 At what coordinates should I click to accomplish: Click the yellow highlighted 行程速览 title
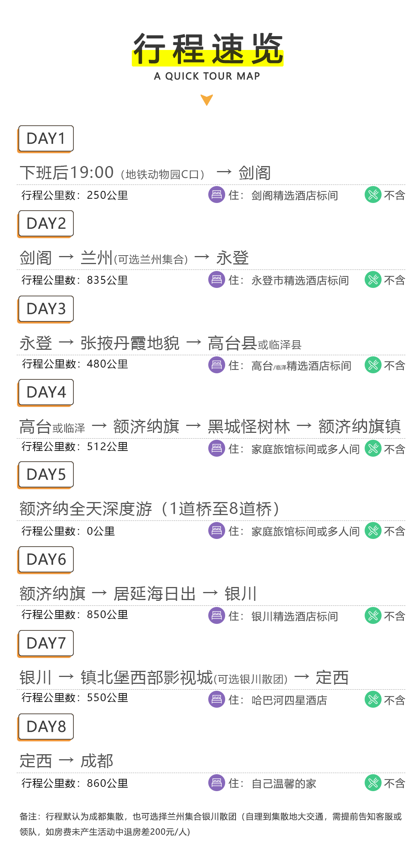pos(208,49)
